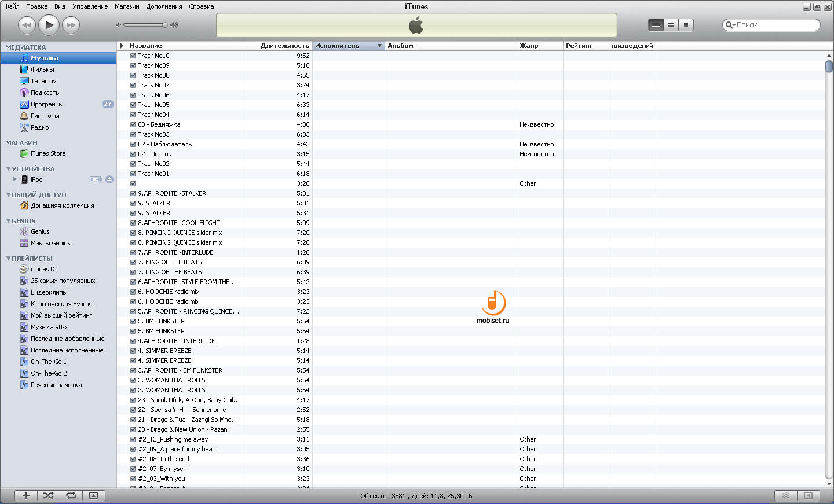Screen dimensions: 834x504
Task: Toggle Genius sidebar button at bottom right
Action: (809, 495)
